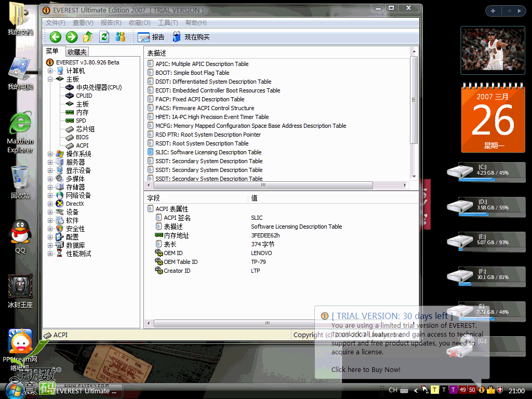Image resolution: width=532 pixels, height=399 pixels.
Task: Open the 文件(F) menu
Action: pyautogui.click(x=55, y=23)
